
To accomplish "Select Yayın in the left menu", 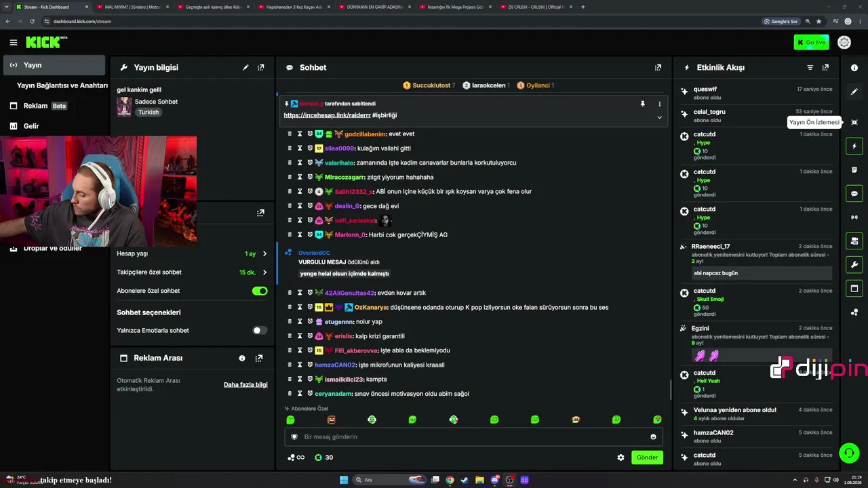I will (x=54, y=65).
